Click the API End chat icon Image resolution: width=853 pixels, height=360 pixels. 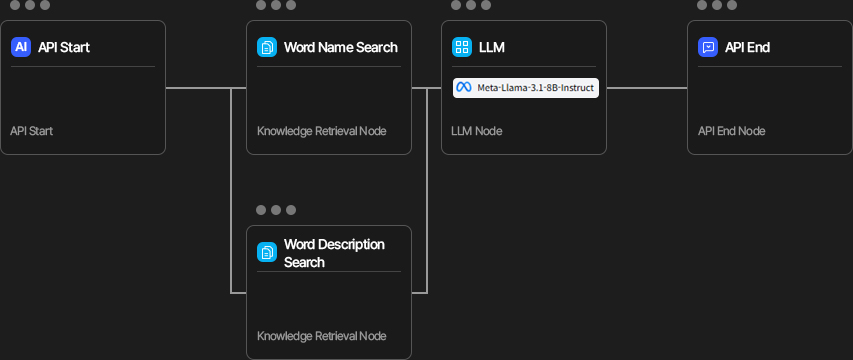tap(708, 47)
